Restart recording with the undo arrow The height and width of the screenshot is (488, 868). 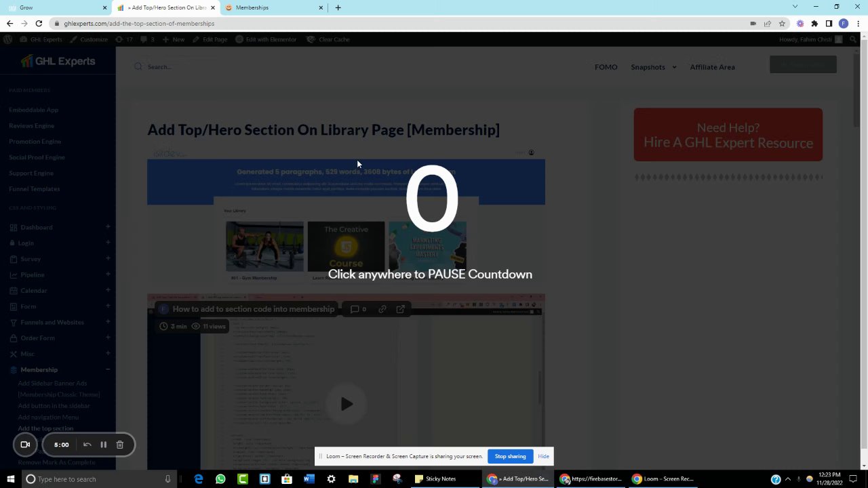point(87,445)
